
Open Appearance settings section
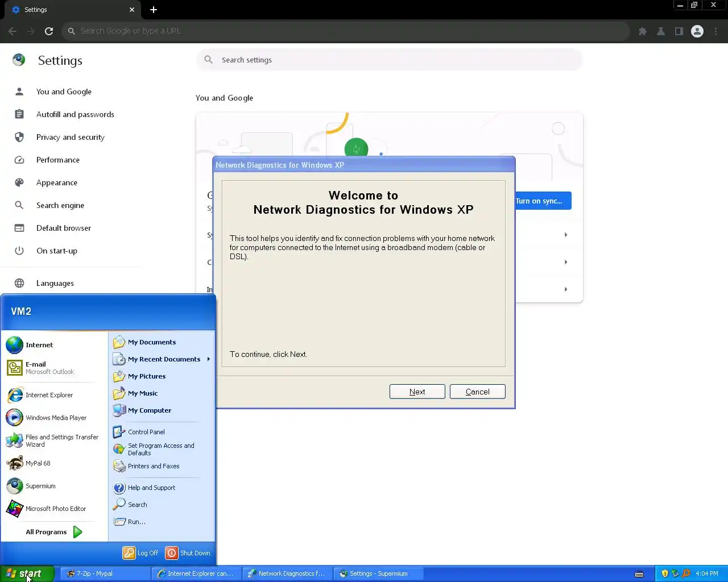57,182
